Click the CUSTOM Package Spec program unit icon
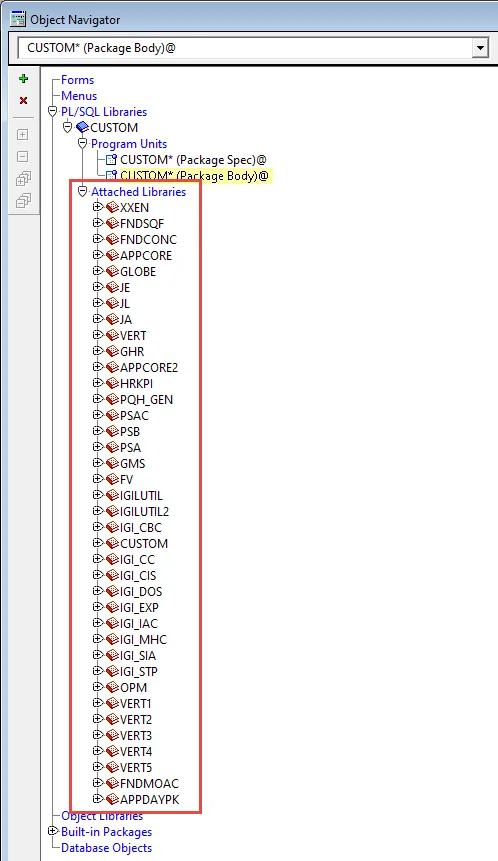 click(x=111, y=160)
